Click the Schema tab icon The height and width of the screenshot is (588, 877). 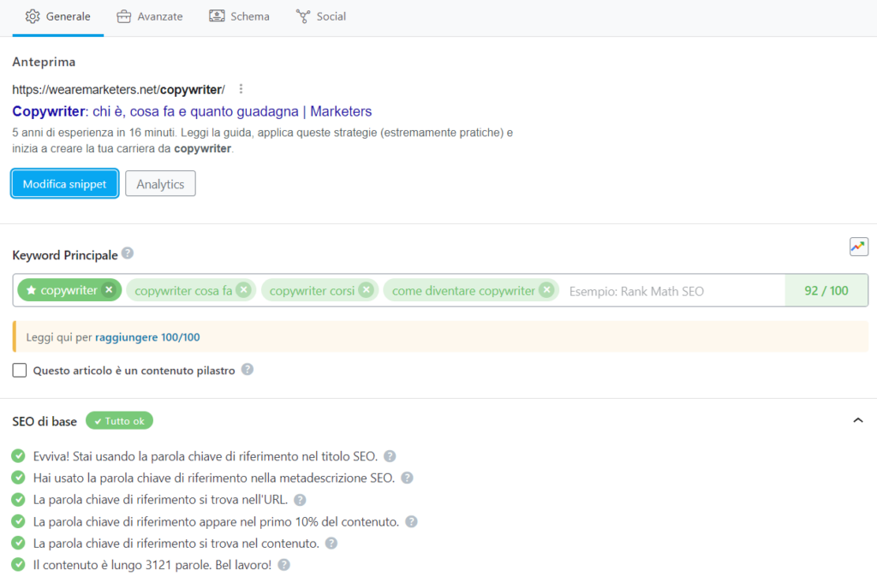[216, 15]
